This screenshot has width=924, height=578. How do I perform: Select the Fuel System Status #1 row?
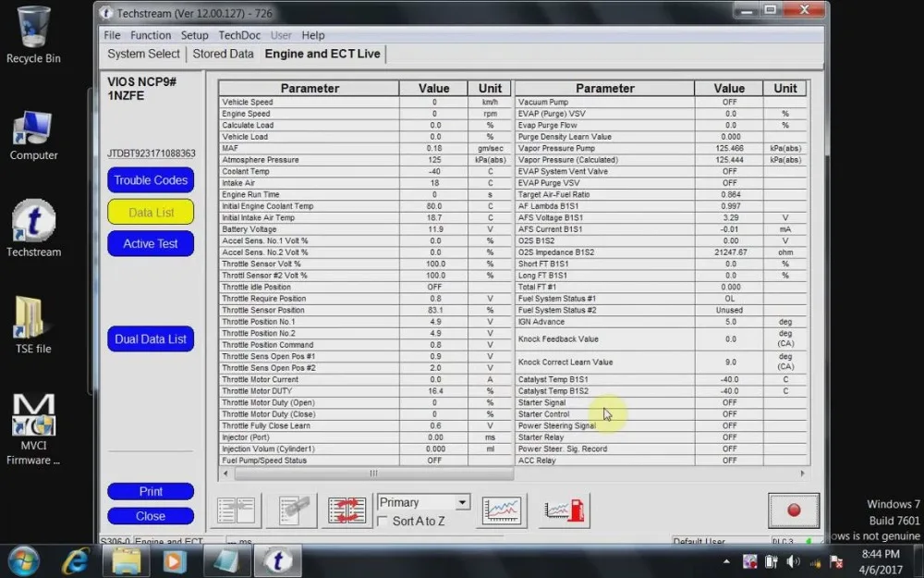(x=661, y=299)
